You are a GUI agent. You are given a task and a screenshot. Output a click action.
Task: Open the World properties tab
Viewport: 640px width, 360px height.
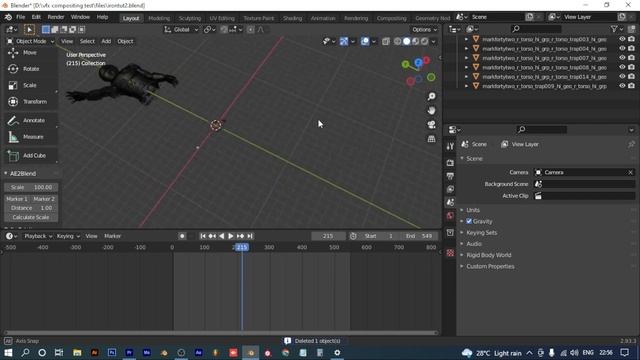[450, 216]
